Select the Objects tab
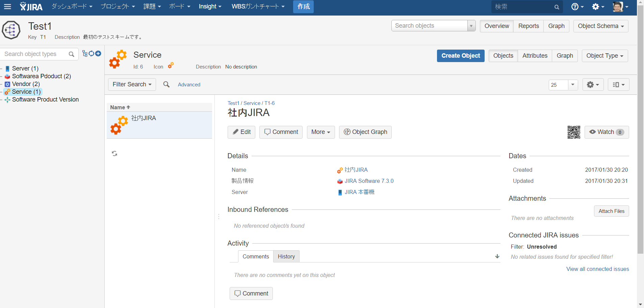This screenshot has height=308, width=644. (x=503, y=56)
